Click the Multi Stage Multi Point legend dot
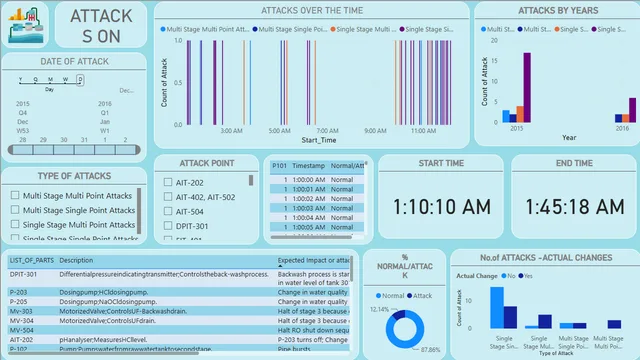 pyautogui.click(x=163, y=29)
